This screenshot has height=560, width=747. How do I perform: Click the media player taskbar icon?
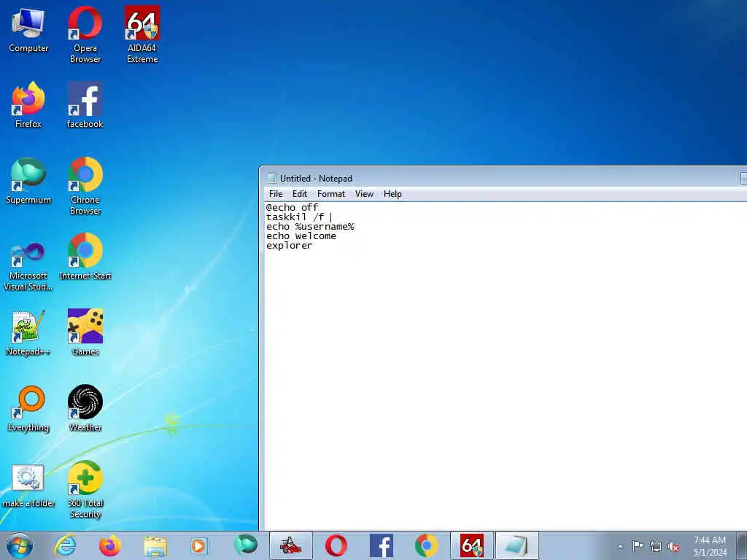[199, 546]
